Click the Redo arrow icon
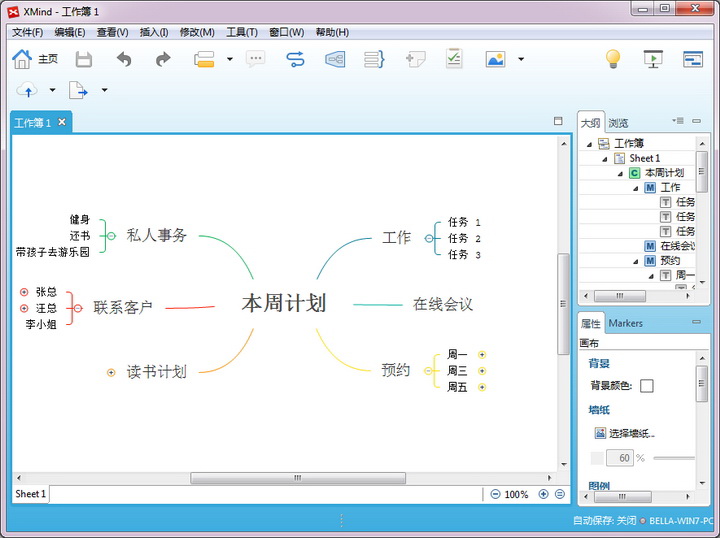Screen dimensions: 720x538 click(163, 59)
